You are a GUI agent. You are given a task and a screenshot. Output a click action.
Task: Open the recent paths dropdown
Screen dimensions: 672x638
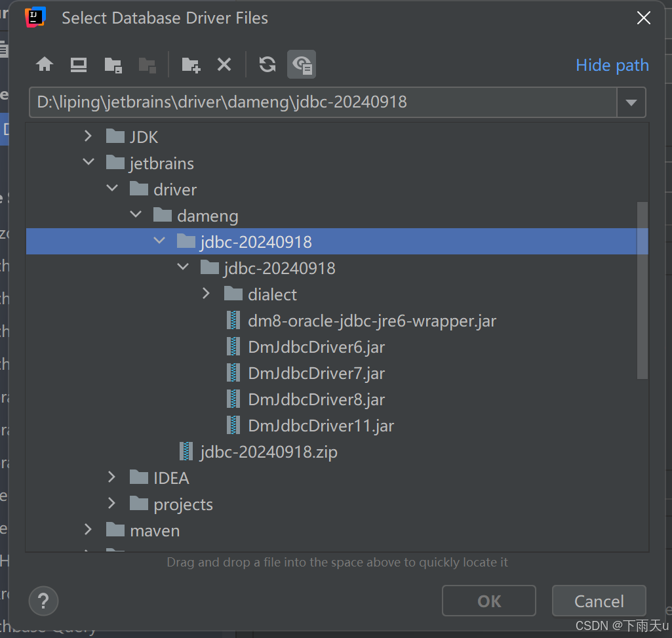pyautogui.click(x=631, y=102)
